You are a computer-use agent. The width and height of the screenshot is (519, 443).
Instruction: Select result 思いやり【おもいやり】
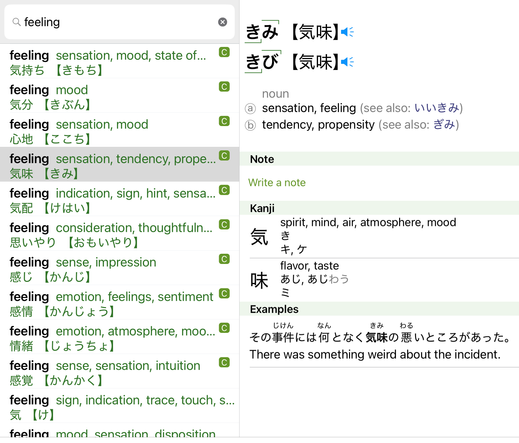[x=119, y=234]
